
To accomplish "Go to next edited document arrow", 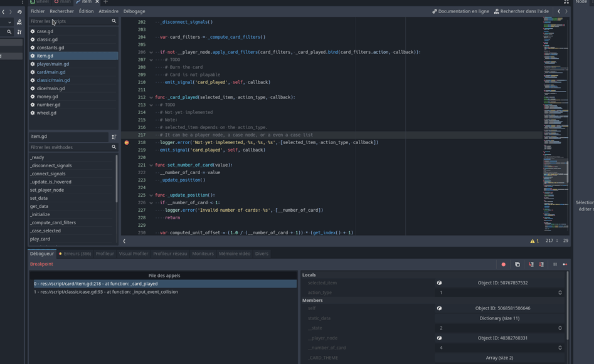I will 566,11.
